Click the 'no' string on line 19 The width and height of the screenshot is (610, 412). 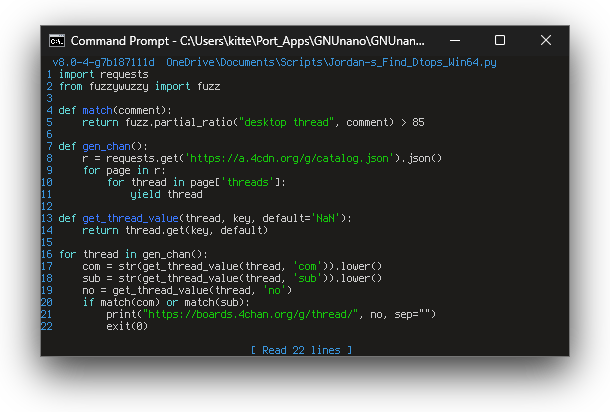coord(274,291)
